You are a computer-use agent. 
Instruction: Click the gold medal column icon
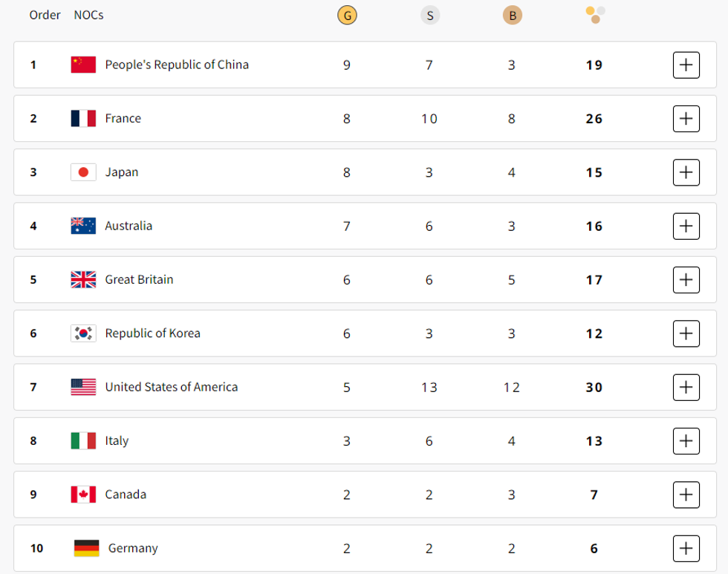pos(346,15)
